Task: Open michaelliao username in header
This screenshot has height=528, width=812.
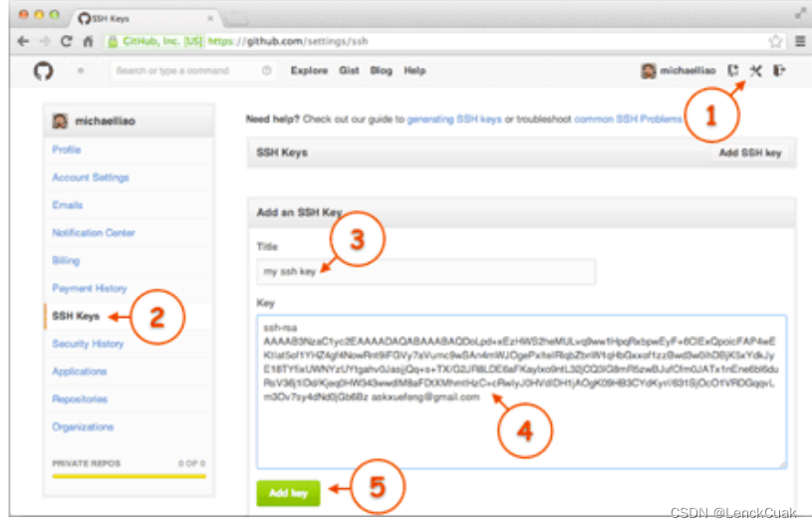Action: coord(687,71)
